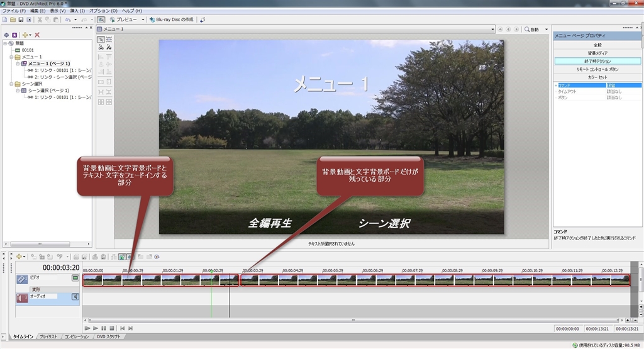644x349 pixels.
Task: Click Go to start button in timeline transport
Action: click(x=122, y=328)
